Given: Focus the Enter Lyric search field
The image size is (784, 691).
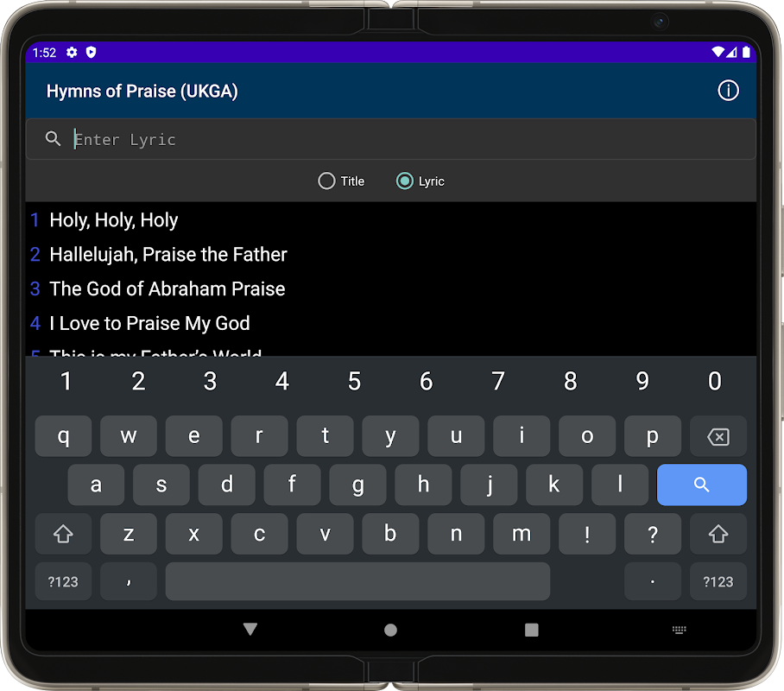Looking at the screenshot, I should [390, 139].
